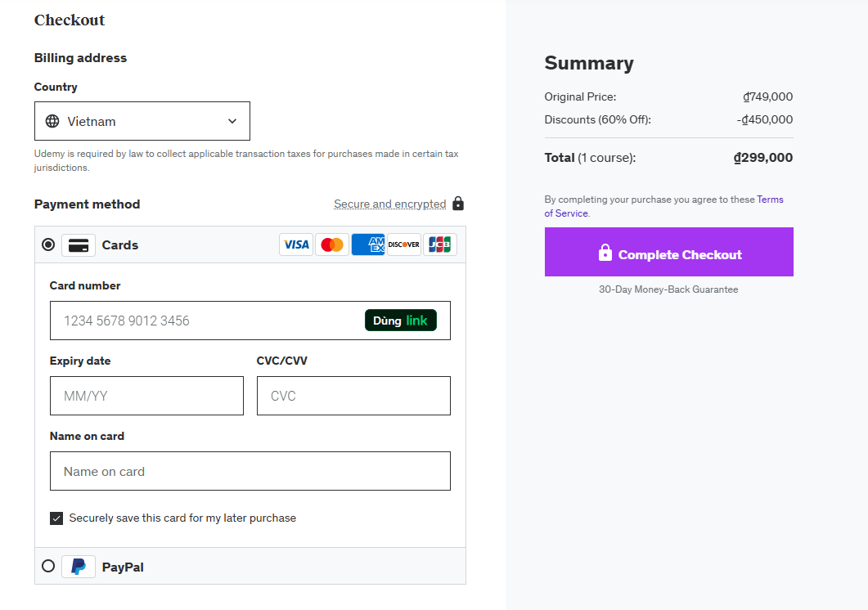Click the Name on card field
The image size is (868, 610).
pyautogui.click(x=250, y=471)
